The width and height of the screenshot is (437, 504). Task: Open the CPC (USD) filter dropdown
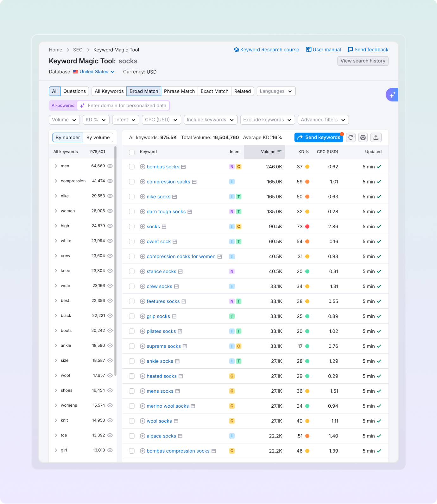161,120
